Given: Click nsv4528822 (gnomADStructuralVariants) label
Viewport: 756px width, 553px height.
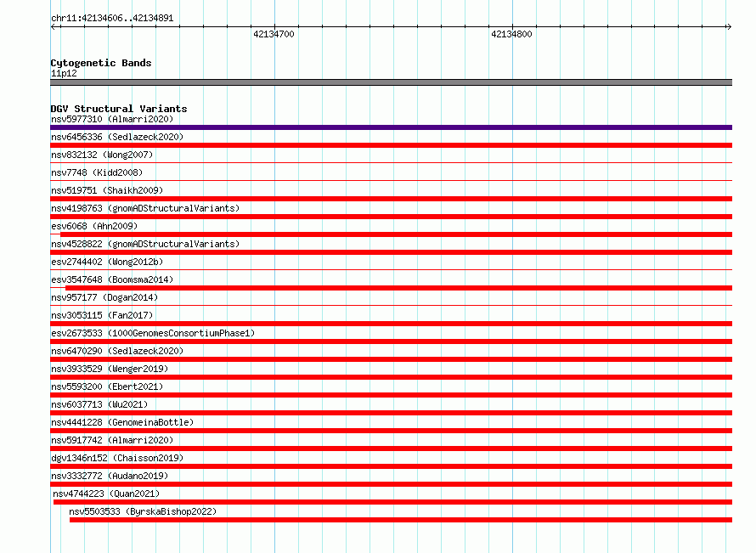Looking at the screenshot, I should pyautogui.click(x=145, y=244).
